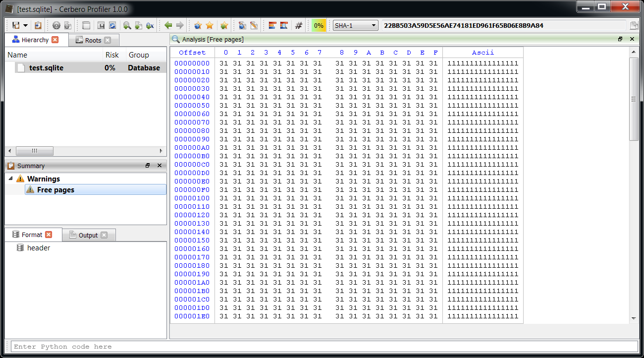Viewport: 644px width, 358px height.
Task: Select the Warnings tree item
Action: 44,179
